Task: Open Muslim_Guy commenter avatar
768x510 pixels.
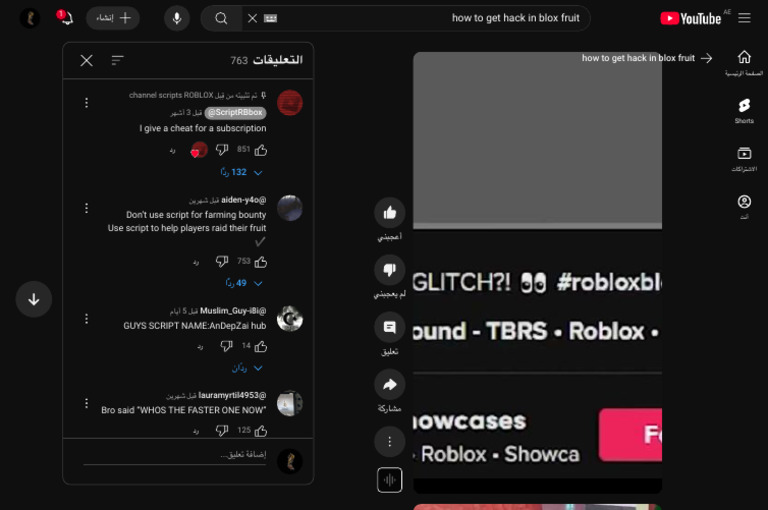Action: coord(290,319)
